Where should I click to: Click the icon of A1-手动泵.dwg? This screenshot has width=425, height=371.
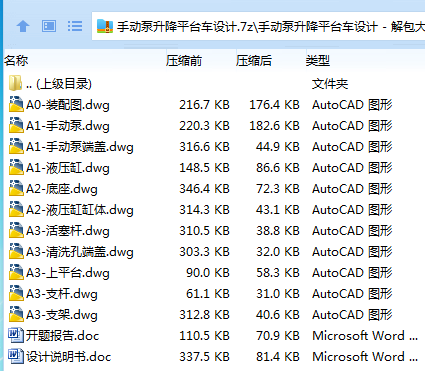click(16, 125)
